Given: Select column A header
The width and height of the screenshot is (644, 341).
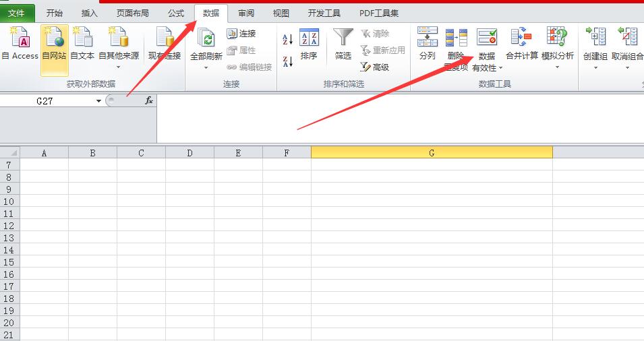Looking at the screenshot, I should pos(44,153).
